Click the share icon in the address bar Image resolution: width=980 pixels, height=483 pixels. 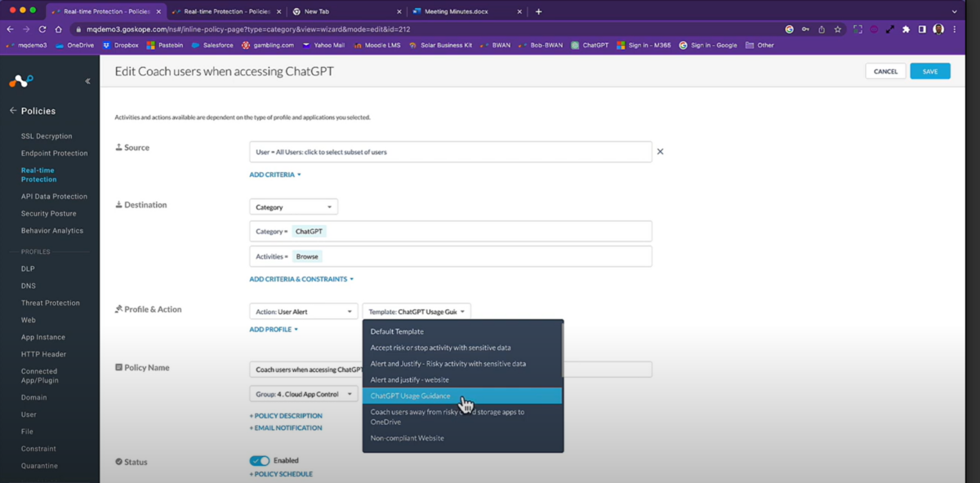coord(822,28)
